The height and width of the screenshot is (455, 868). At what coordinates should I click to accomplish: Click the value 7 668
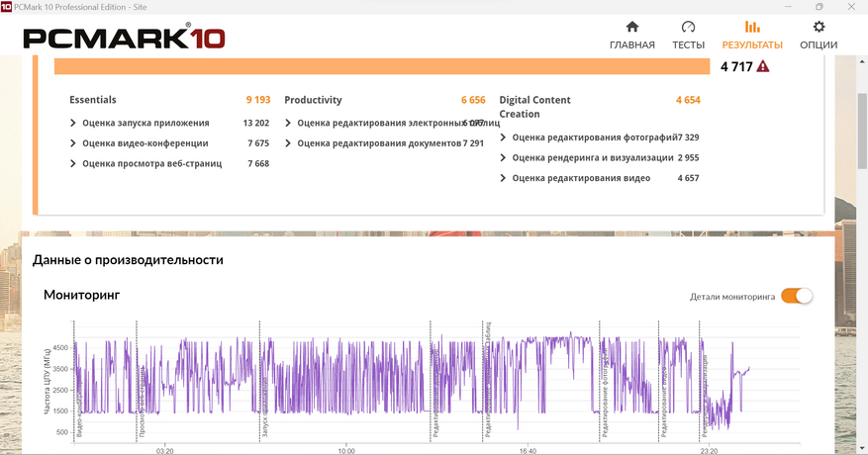pos(258,164)
